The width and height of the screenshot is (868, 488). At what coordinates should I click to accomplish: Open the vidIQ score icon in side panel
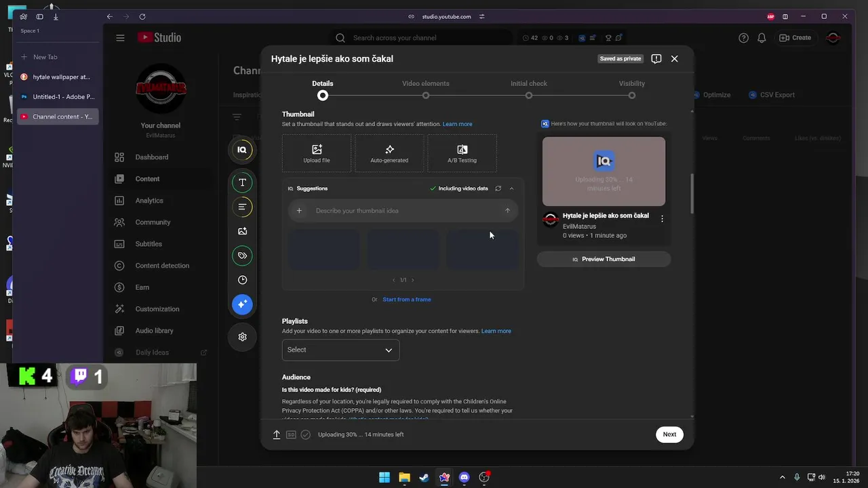(242, 150)
